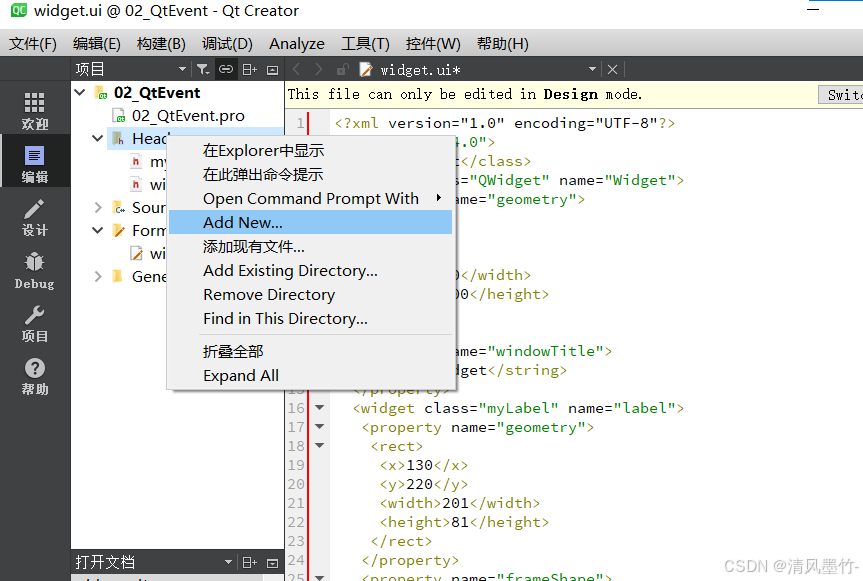Toggle synchronize with editor link icon
This screenshot has width=863, height=581.
pos(225,68)
